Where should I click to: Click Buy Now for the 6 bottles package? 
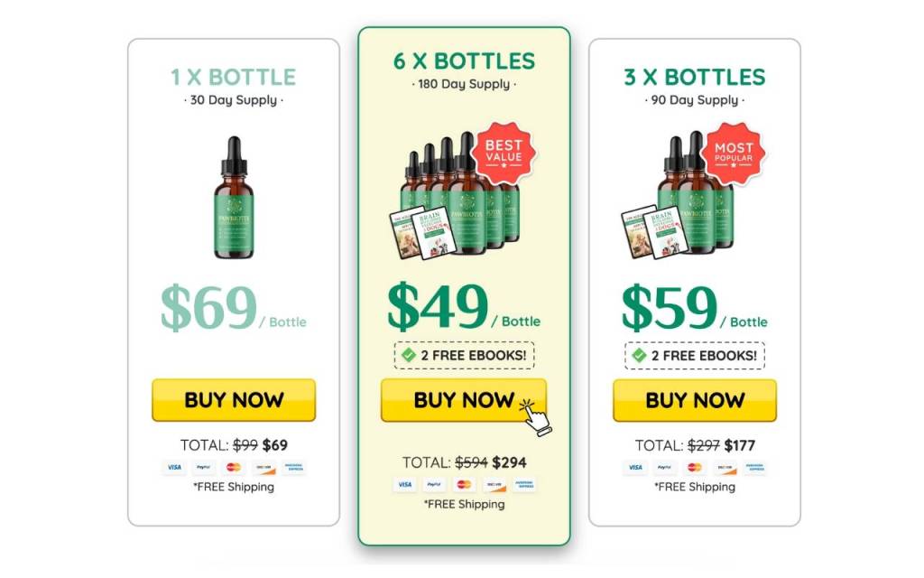click(464, 400)
